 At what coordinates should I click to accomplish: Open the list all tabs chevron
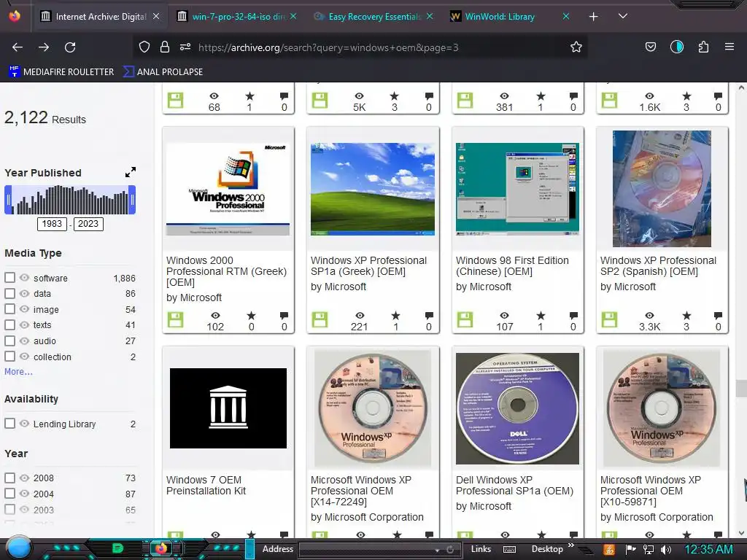[623, 16]
